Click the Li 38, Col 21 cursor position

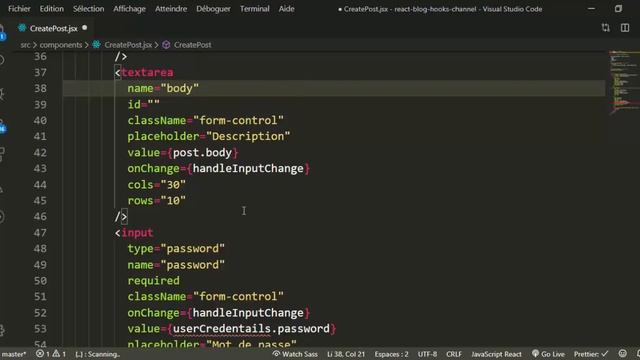pyautogui.click(x=346, y=354)
